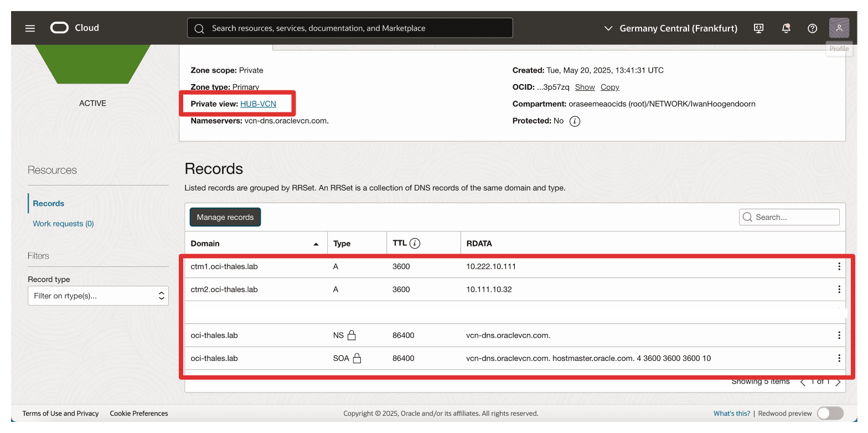Open Cookie Preferences link
The height and width of the screenshot is (433, 868).
(139, 413)
